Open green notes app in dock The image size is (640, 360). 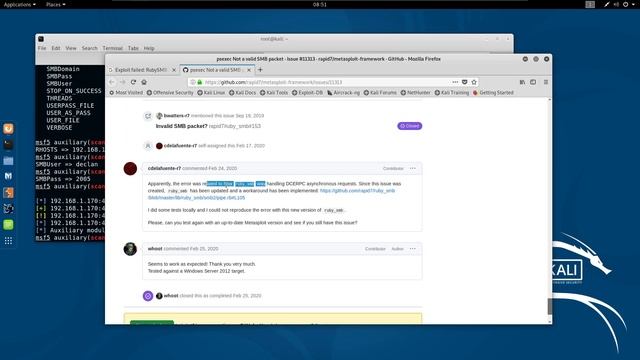(x=8, y=224)
